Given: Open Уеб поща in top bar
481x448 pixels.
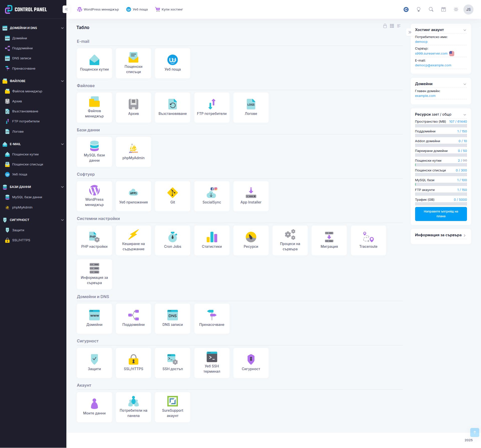Looking at the screenshot, I should (137, 9).
